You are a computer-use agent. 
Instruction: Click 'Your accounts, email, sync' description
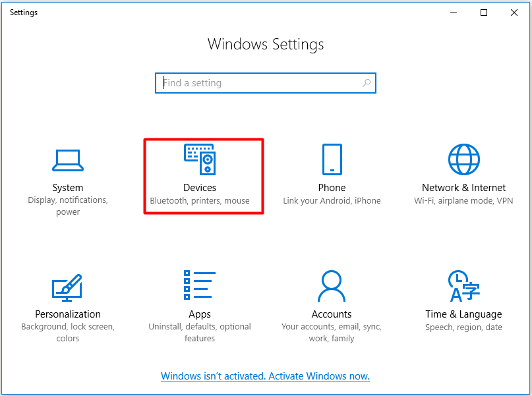332,332
